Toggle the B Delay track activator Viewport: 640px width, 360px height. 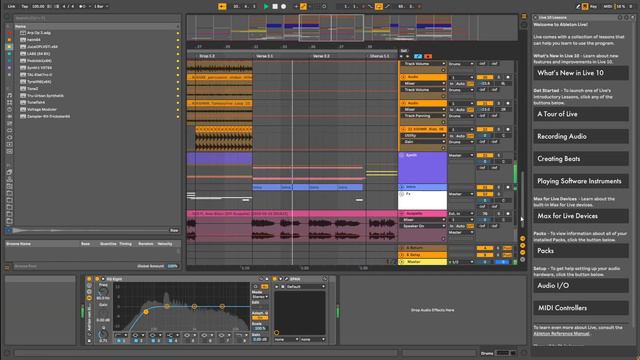click(x=485, y=255)
